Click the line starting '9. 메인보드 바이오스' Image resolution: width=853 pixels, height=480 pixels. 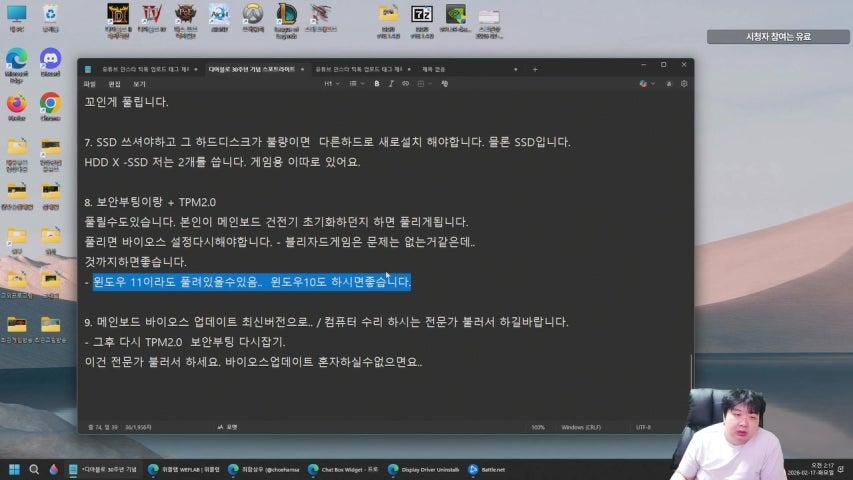pyautogui.click(x=326, y=322)
